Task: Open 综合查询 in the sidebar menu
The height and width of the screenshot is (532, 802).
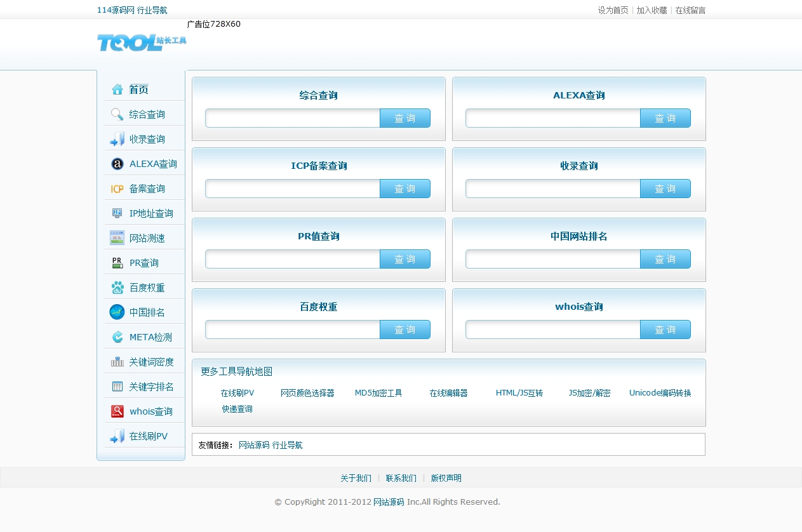Action: [147, 114]
